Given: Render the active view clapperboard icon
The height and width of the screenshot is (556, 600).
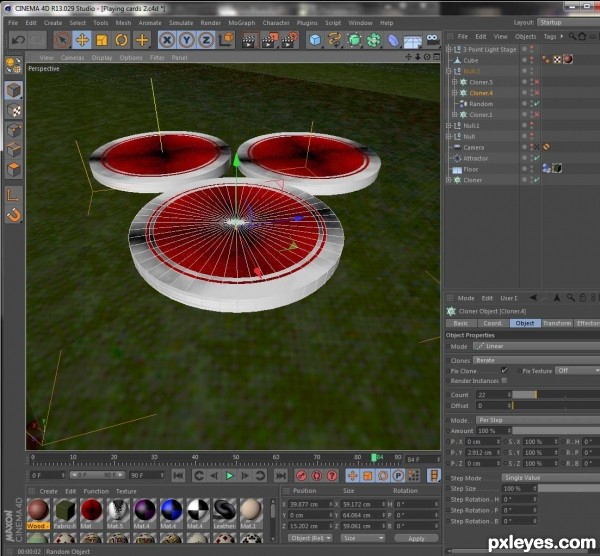Looking at the screenshot, I should coord(249,40).
